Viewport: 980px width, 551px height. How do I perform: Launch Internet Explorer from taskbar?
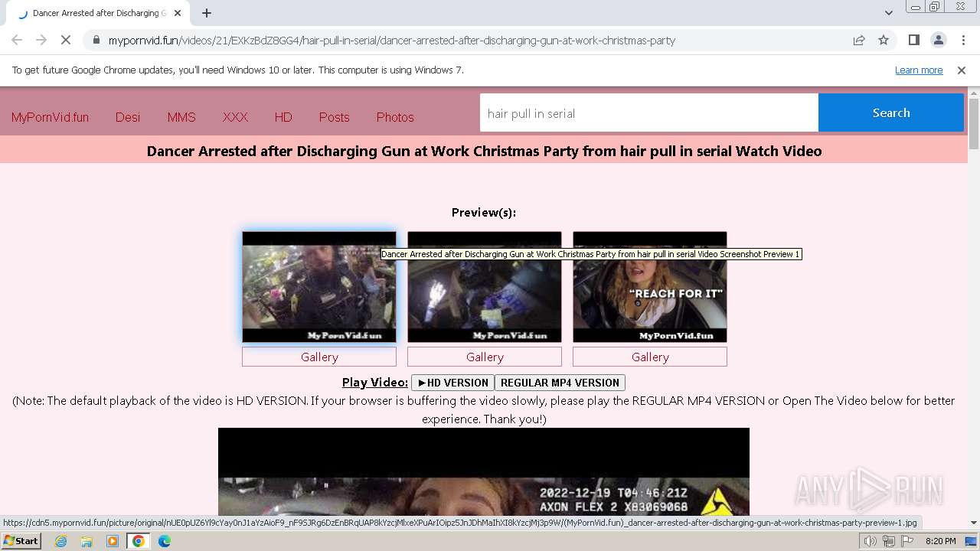[x=60, y=541]
